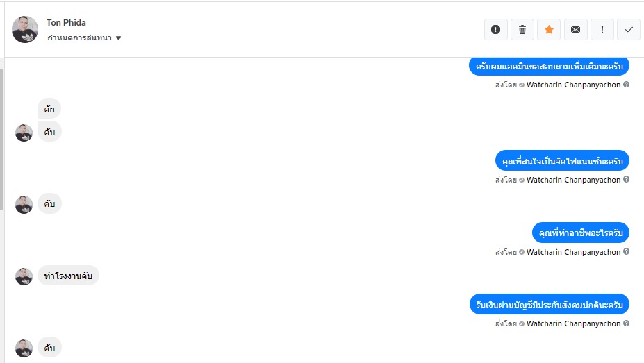The image size is (644, 363).
Task: Click help icon under คุณพี่สนใจเป็นจัดไฟแนนซ์นะครับ message
Action: (626, 180)
